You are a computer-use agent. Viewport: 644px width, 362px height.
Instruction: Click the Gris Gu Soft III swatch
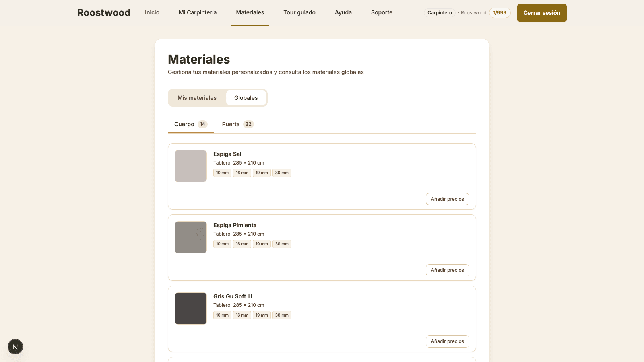(191, 309)
